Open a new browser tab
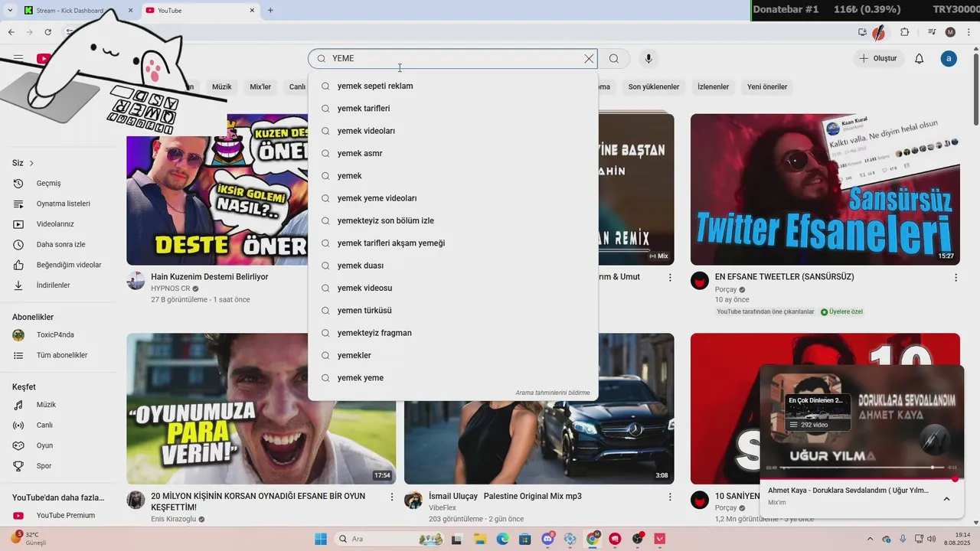Image resolution: width=980 pixels, height=551 pixels. point(270,11)
